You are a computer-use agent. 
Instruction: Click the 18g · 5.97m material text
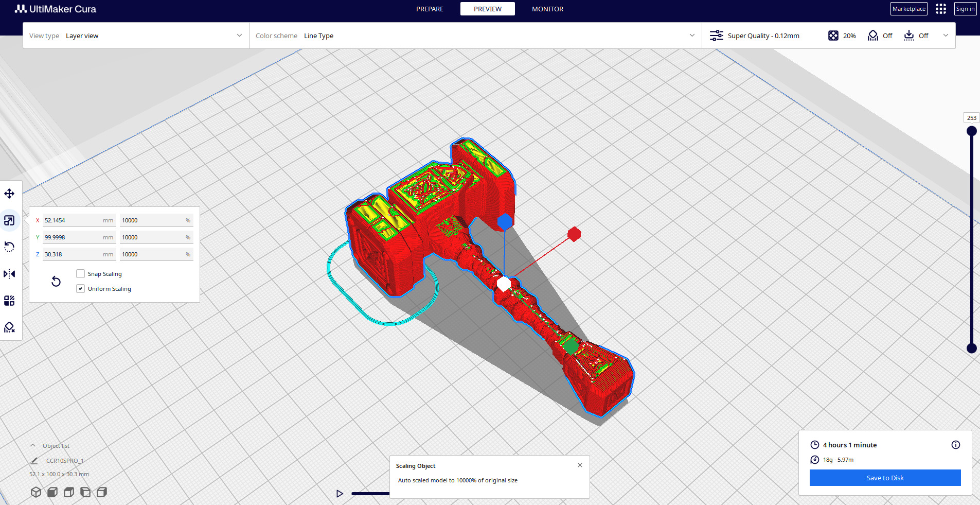[x=838, y=460]
